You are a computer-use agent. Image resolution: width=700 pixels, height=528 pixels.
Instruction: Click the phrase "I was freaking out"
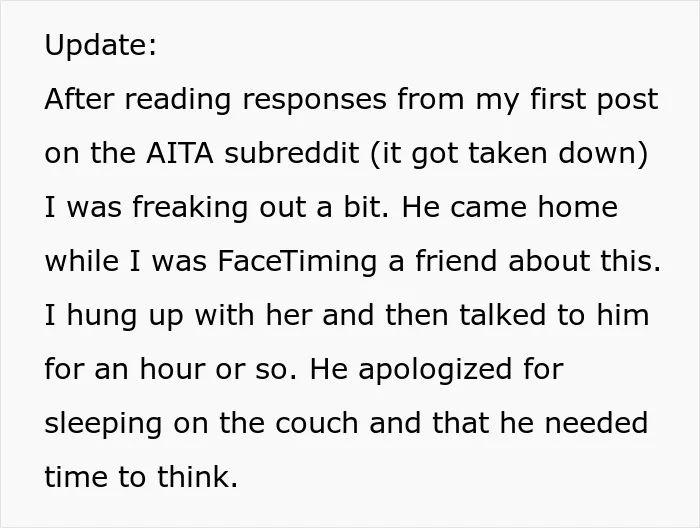[x=175, y=208]
